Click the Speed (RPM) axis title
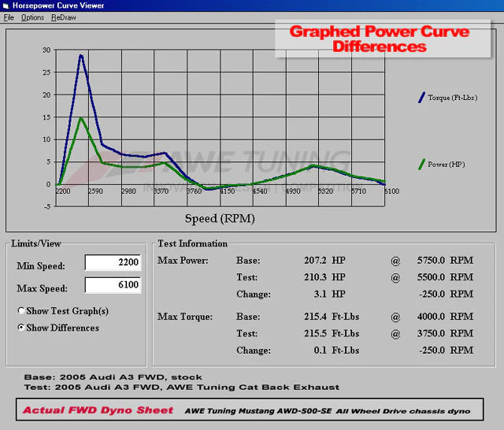 [x=220, y=218]
